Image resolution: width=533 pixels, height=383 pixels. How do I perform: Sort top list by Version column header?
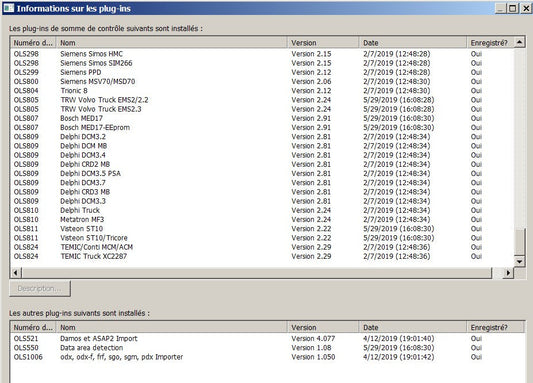[323, 43]
